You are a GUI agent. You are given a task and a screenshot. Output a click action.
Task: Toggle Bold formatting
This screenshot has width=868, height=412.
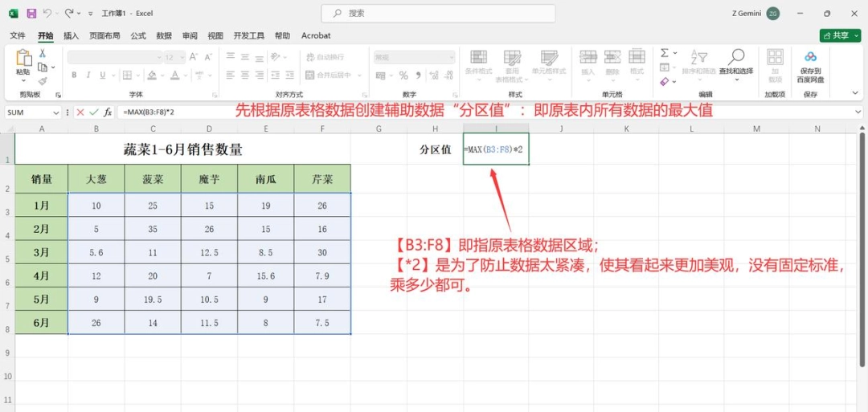point(74,75)
